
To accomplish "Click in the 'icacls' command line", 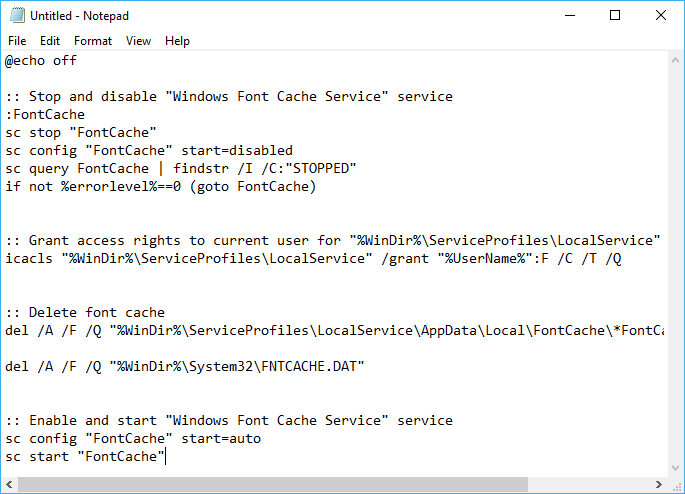I will pos(313,259).
